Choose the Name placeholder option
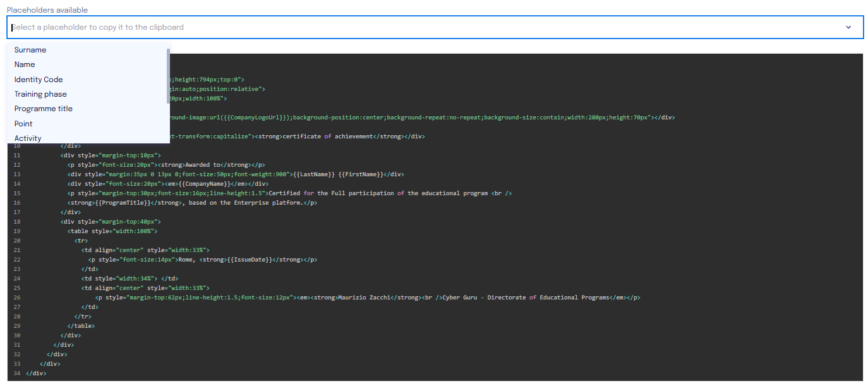 [88, 64]
